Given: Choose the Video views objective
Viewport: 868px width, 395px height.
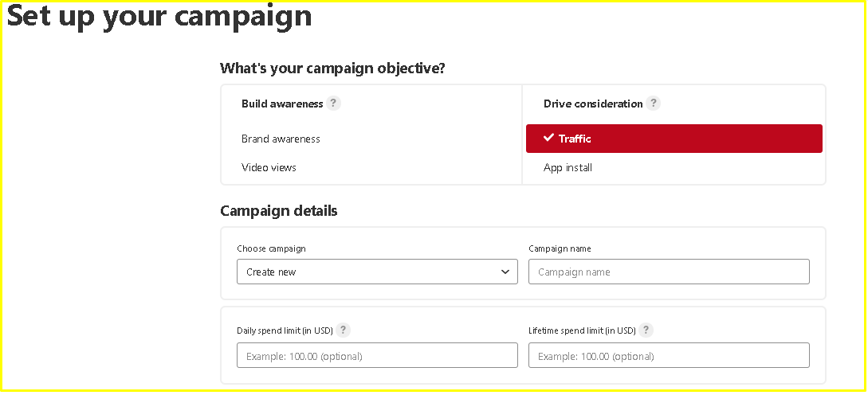Looking at the screenshot, I should pos(269,167).
